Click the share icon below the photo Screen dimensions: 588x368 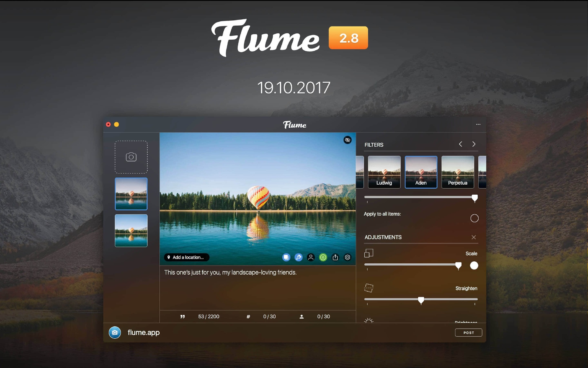coord(335,257)
